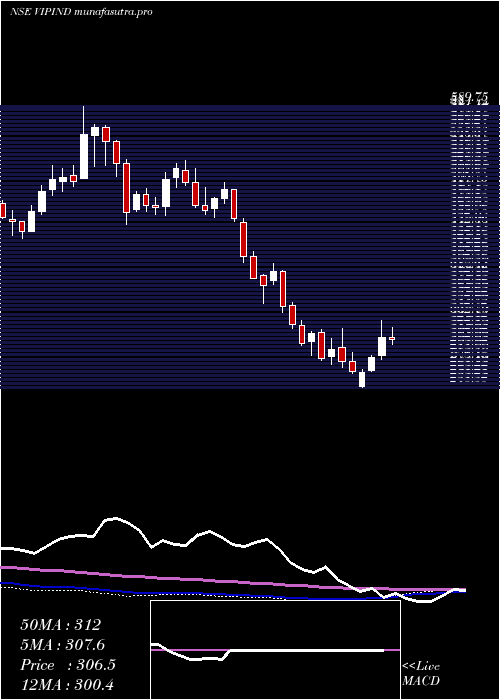500x700 pixels.
Task: Click the top price-axis label ending in '9.75'
Action: point(469,98)
